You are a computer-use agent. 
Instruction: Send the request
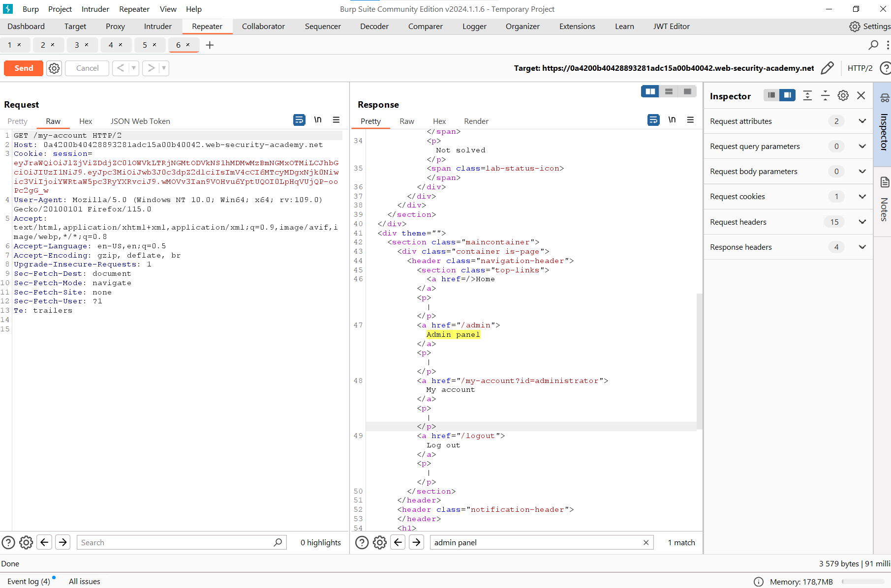coord(24,68)
